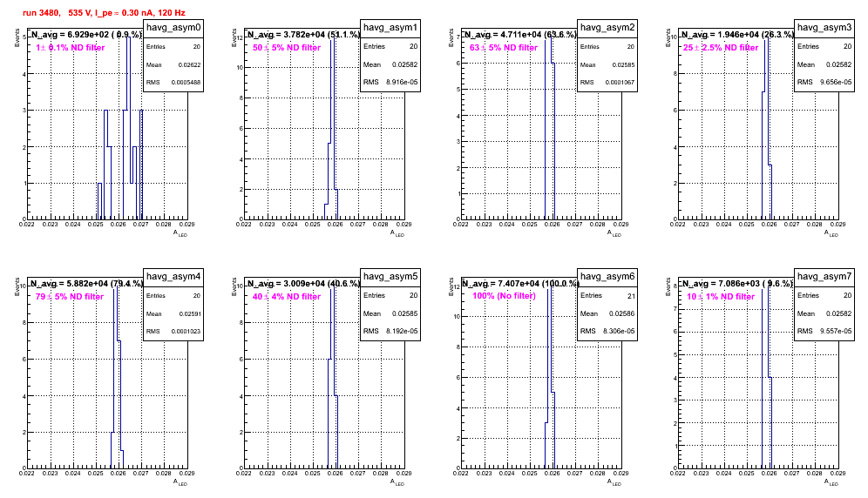Select the 79± 5% ND filter annotation
Image resolution: width=868 pixels, height=498 pixels.
70,297
